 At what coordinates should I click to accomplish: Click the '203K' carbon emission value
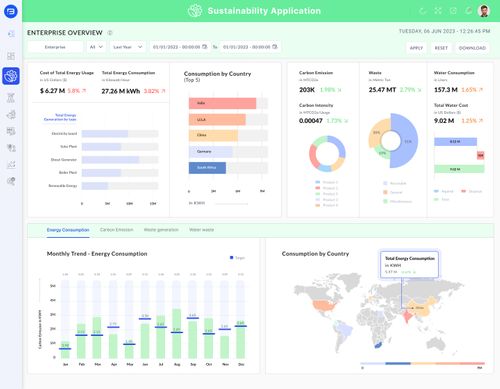click(307, 90)
